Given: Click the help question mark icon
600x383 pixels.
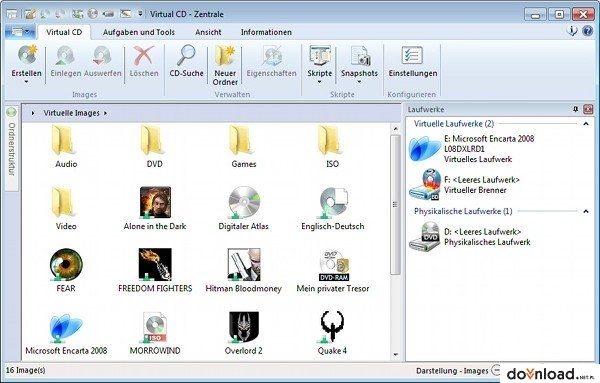Looking at the screenshot, I should (x=587, y=31).
